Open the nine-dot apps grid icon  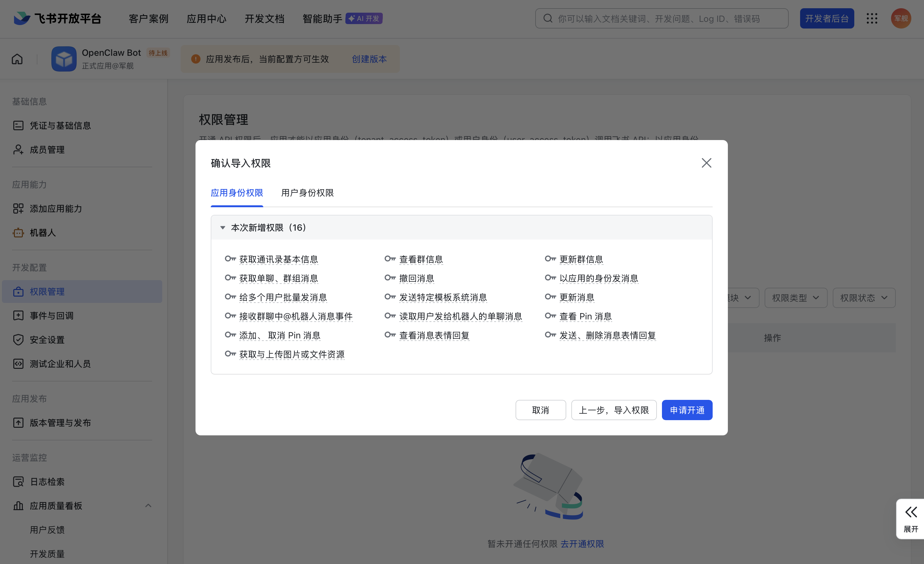pos(872,18)
